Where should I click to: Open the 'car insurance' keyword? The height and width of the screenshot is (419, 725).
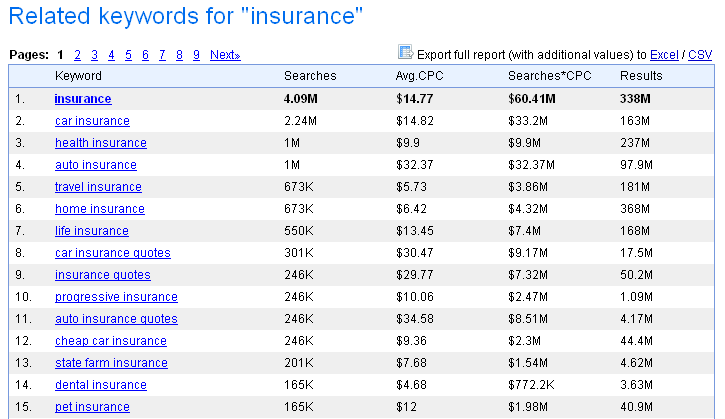point(92,121)
